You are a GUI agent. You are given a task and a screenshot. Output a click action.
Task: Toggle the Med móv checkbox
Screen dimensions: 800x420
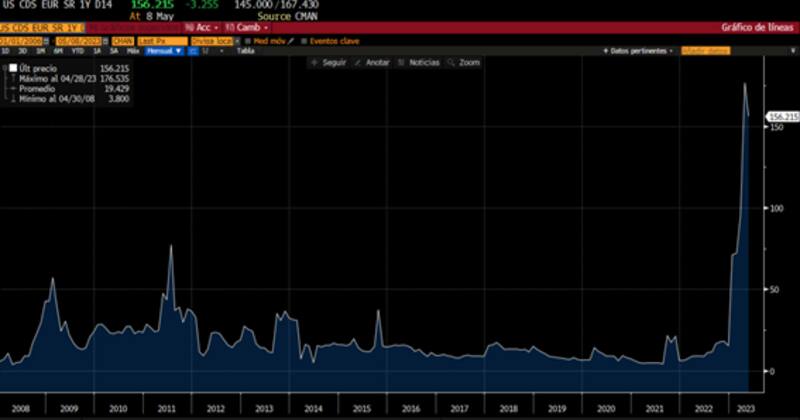point(248,40)
